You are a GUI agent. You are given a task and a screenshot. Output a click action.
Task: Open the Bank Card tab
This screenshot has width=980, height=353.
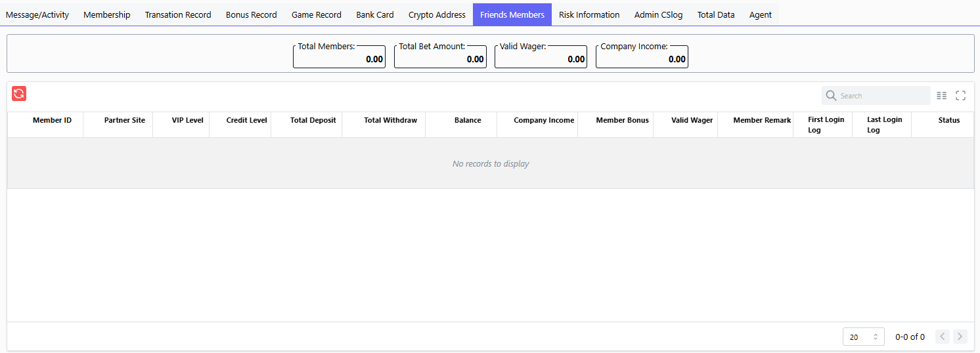click(375, 14)
